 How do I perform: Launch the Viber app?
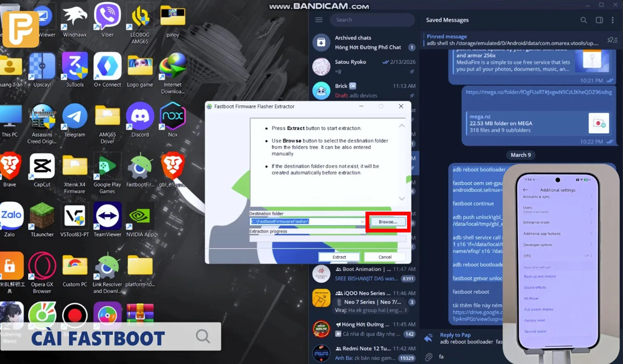pos(107,17)
